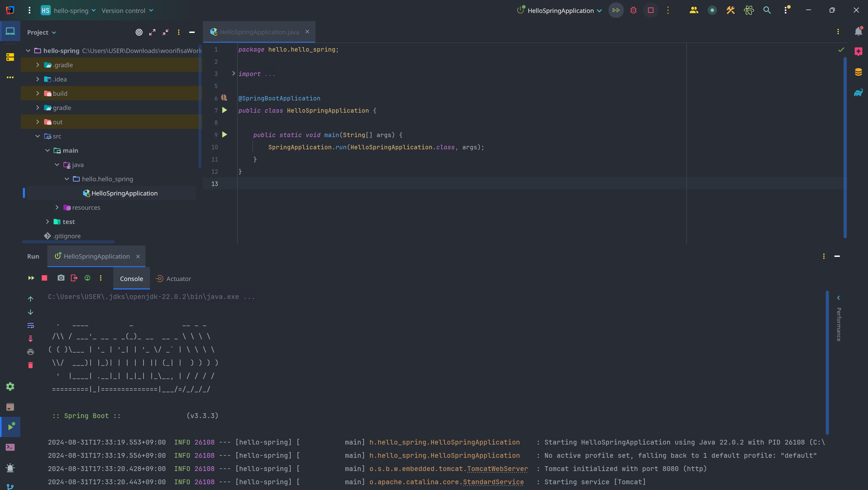Click the Select Opened File target icon
This screenshot has height=490, width=868.
click(139, 32)
